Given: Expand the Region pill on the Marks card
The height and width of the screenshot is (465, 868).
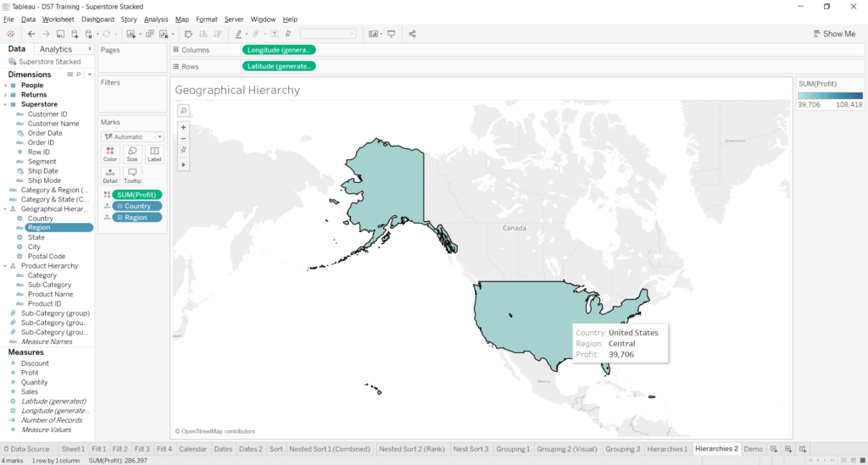Looking at the screenshot, I should click(120, 218).
